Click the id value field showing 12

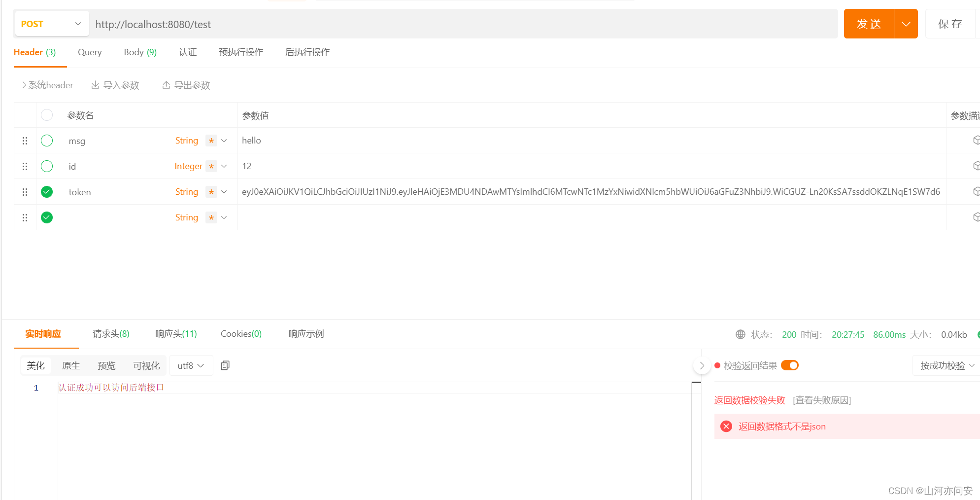(591, 166)
